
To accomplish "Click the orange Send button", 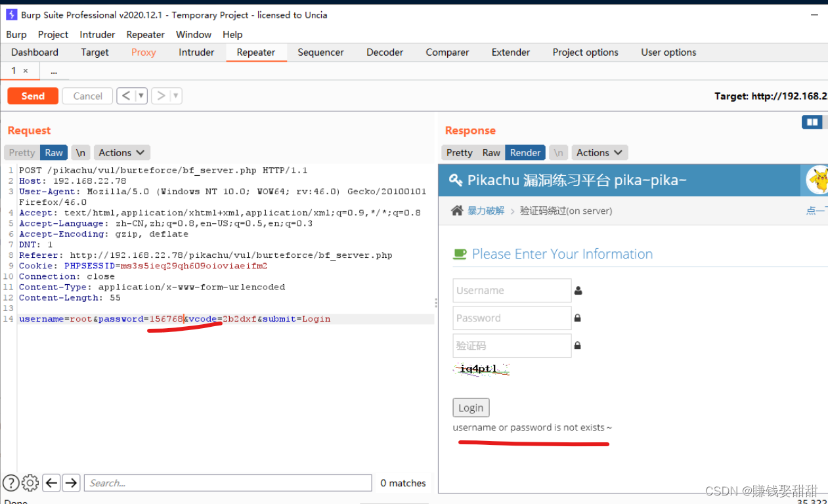I will (x=33, y=96).
